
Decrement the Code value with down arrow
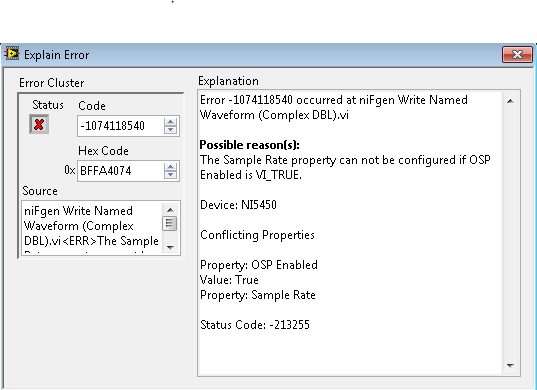[171, 130]
